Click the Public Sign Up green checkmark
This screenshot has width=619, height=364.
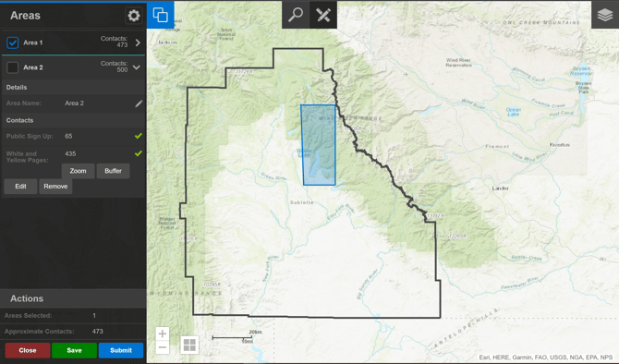tap(139, 136)
